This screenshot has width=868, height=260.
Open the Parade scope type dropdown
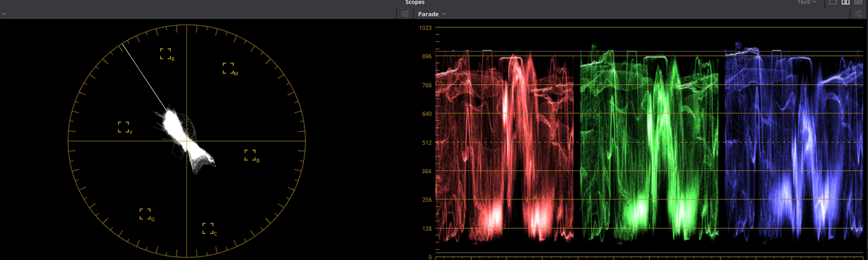point(432,14)
